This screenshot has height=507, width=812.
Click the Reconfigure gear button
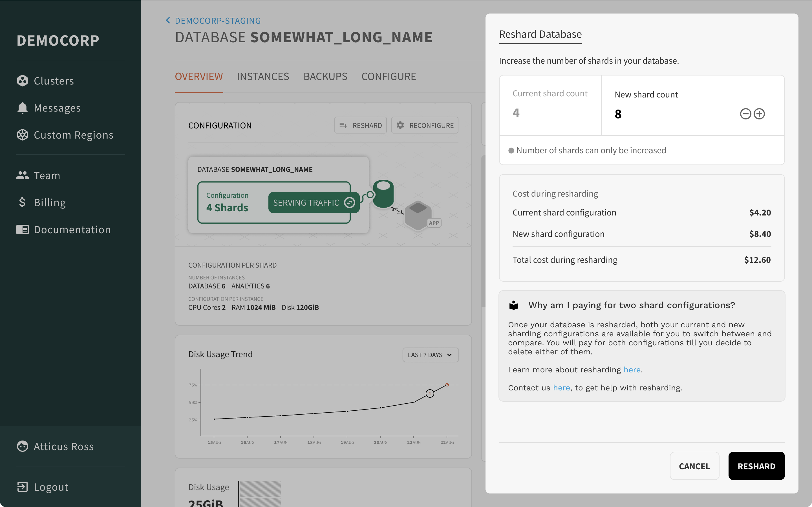[424, 125]
